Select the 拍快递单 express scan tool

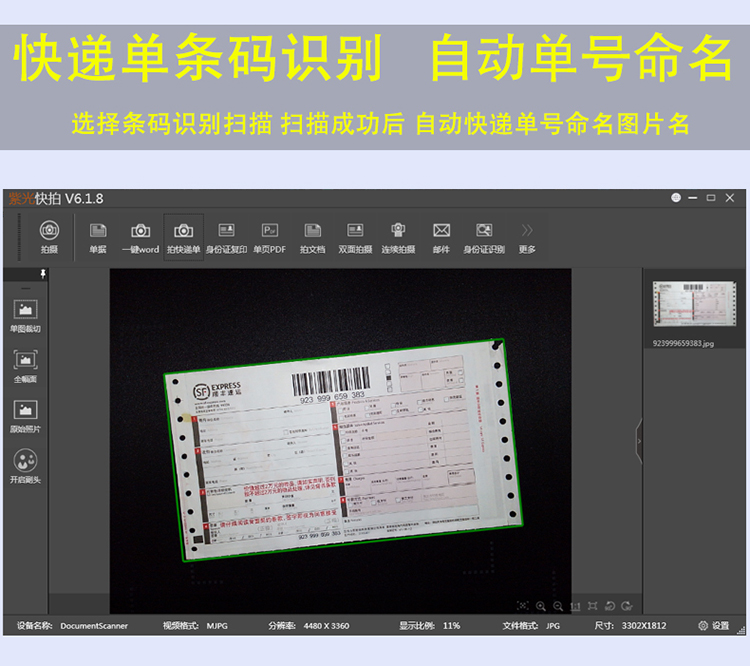[x=184, y=237]
